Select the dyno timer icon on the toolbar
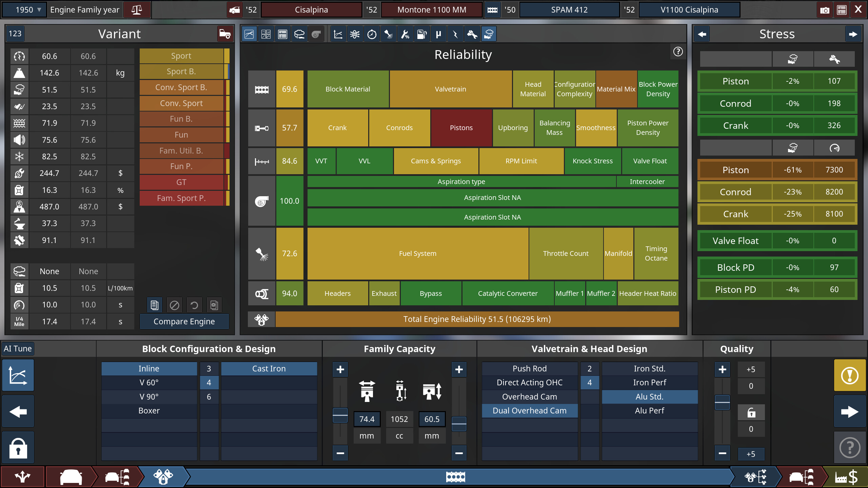This screenshot has height=488, width=868. point(372,34)
